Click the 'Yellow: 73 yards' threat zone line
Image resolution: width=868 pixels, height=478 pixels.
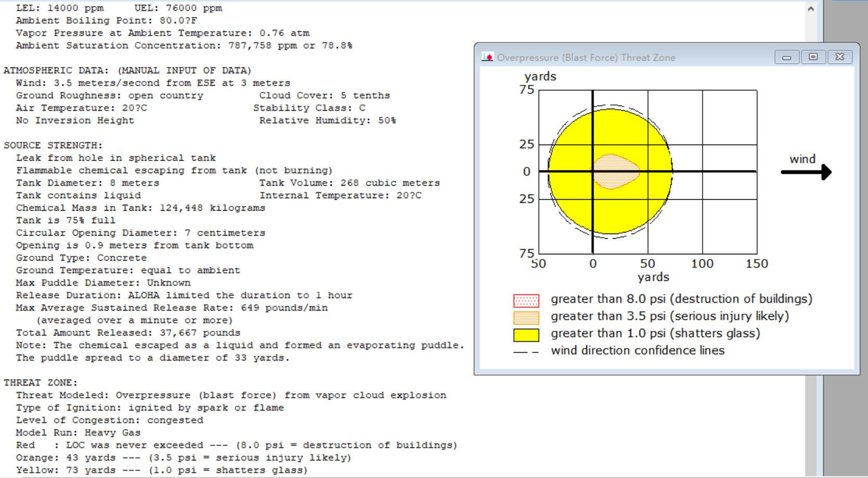[x=162, y=470]
